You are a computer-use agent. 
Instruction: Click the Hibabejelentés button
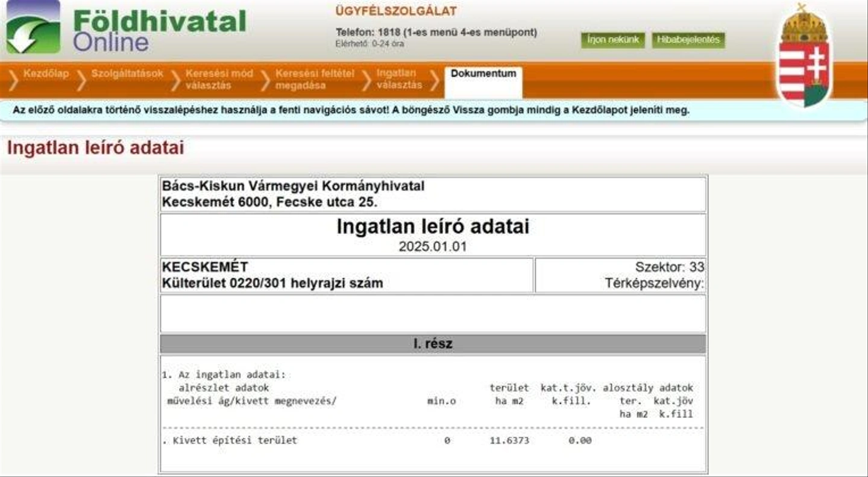688,40
